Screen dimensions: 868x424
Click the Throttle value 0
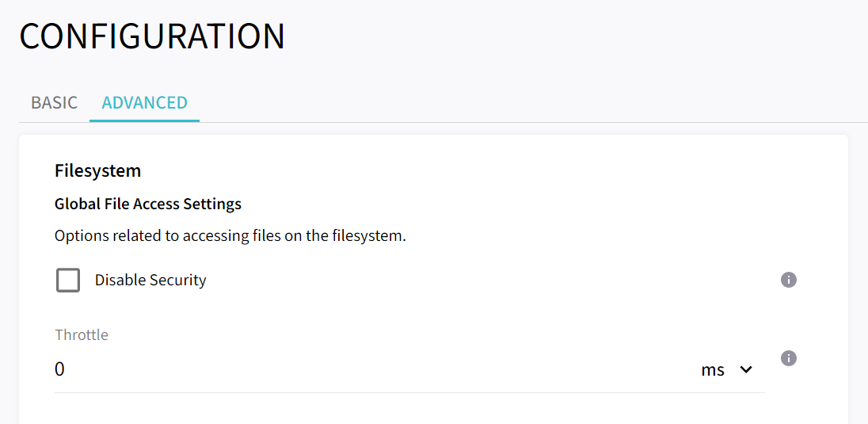(x=59, y=370)
